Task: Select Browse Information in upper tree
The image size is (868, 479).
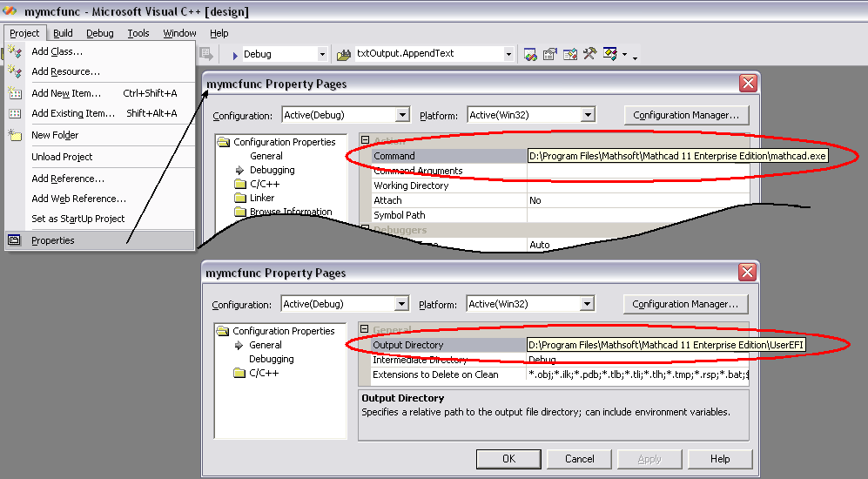Action: (291, 212)
